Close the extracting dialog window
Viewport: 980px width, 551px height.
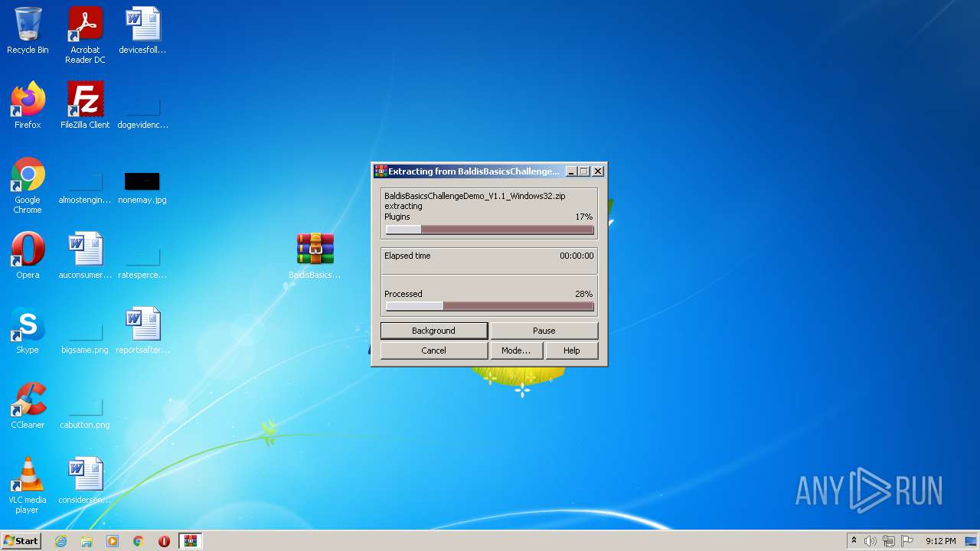pos(598,171)
